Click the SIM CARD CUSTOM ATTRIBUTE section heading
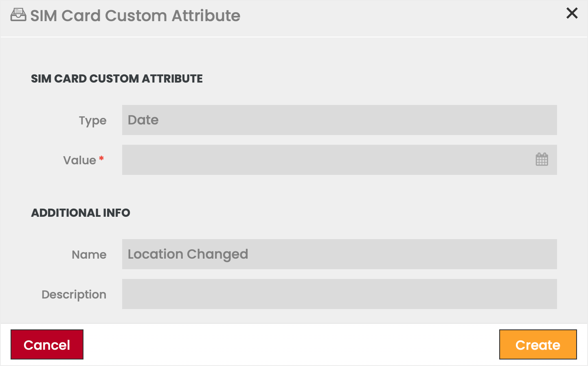Viewport: 588px width, 366px height. [117, 78]
